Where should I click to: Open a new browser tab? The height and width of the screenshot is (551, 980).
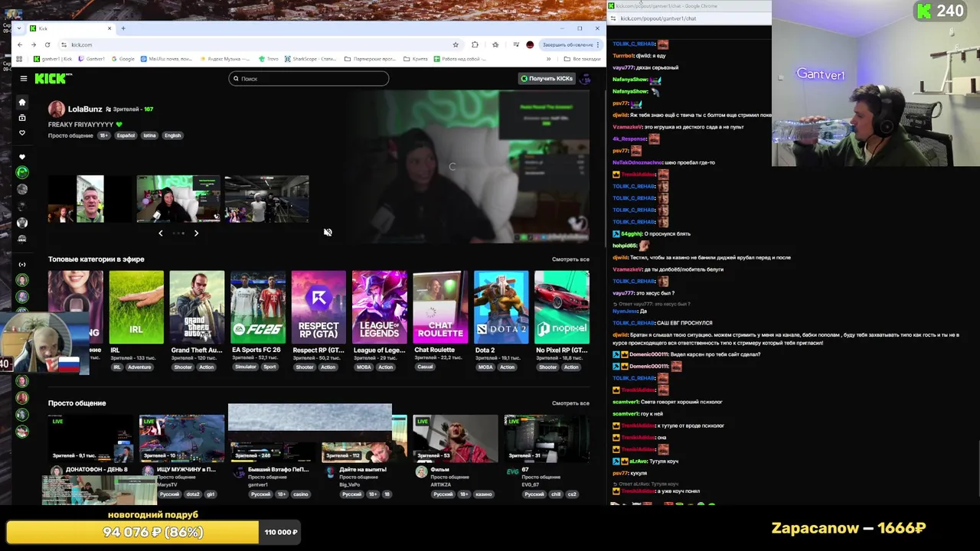123,28
